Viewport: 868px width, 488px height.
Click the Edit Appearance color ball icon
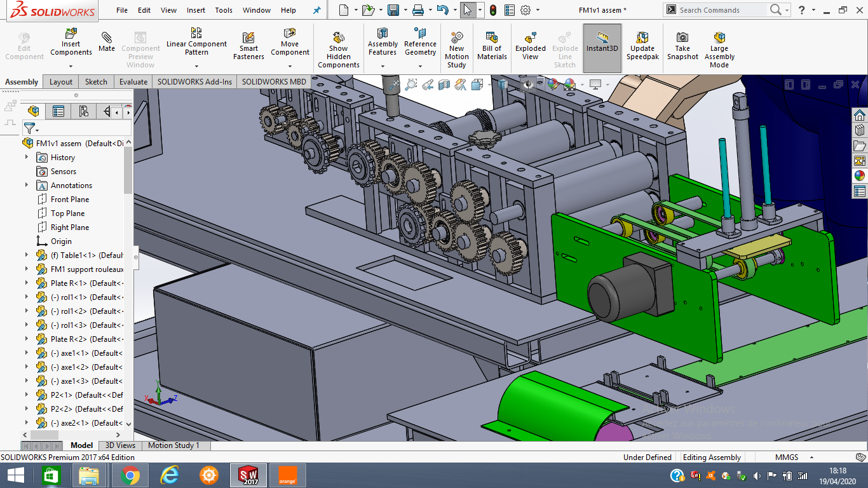point(552,84)
